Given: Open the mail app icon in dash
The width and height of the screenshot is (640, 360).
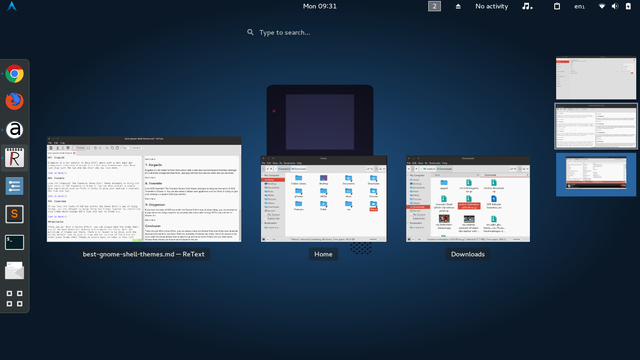Looking at the screenshot, I should [x=14, y=271].
